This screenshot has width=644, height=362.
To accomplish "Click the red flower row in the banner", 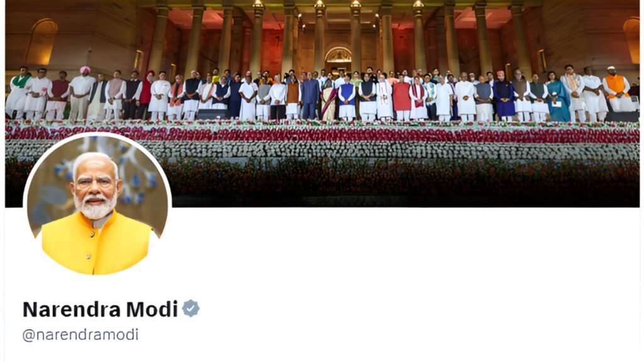I will pos(322,134).
